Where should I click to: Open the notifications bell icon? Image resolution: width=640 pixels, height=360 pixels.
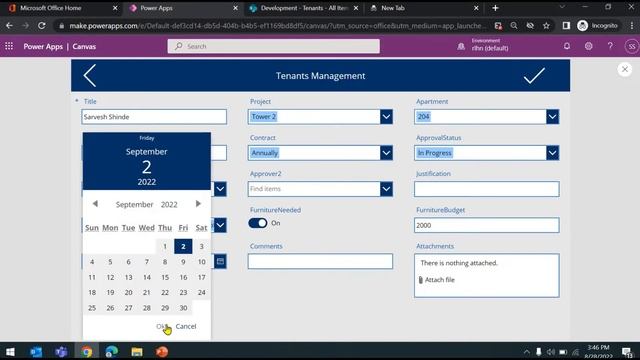(567, 46)
